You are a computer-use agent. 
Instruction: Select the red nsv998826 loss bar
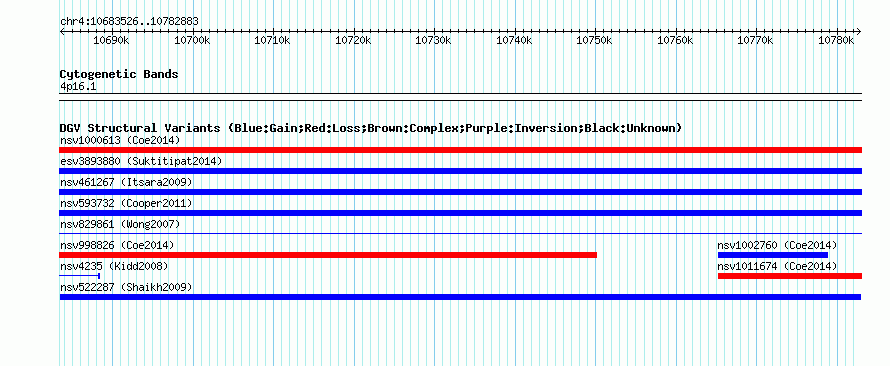pos(328,255)
